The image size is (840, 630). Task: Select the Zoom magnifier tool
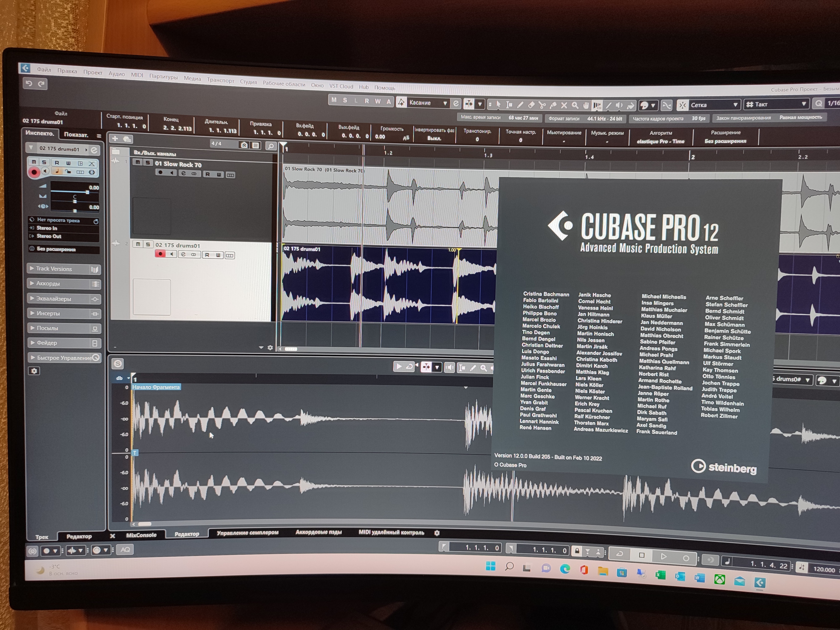pos(575,105)
